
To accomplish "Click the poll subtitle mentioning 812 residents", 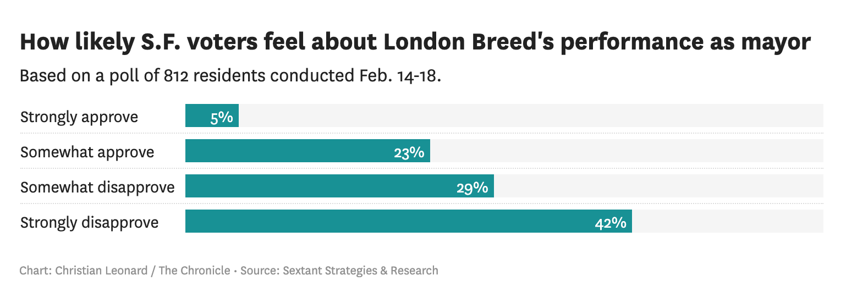I will pos(230,75).
